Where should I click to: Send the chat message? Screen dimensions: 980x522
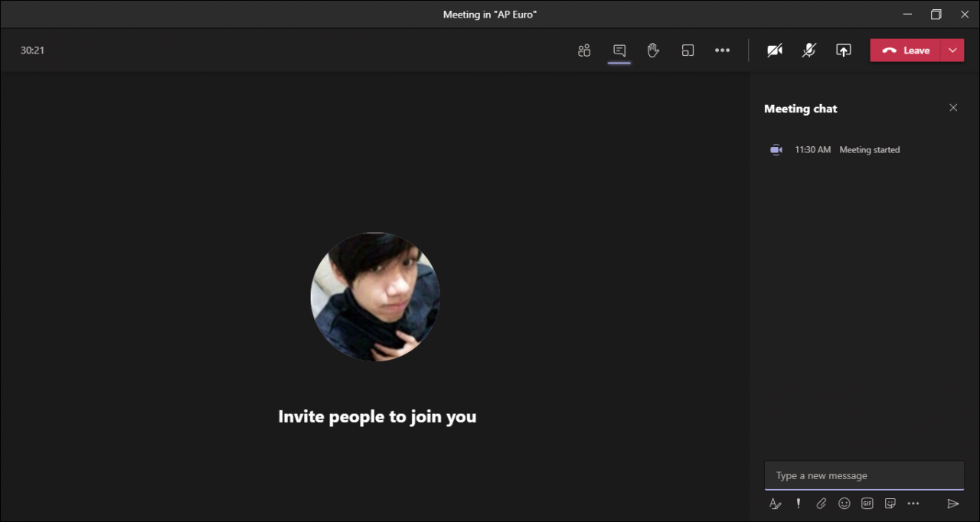pyautogui.click(x=953, y=504)
